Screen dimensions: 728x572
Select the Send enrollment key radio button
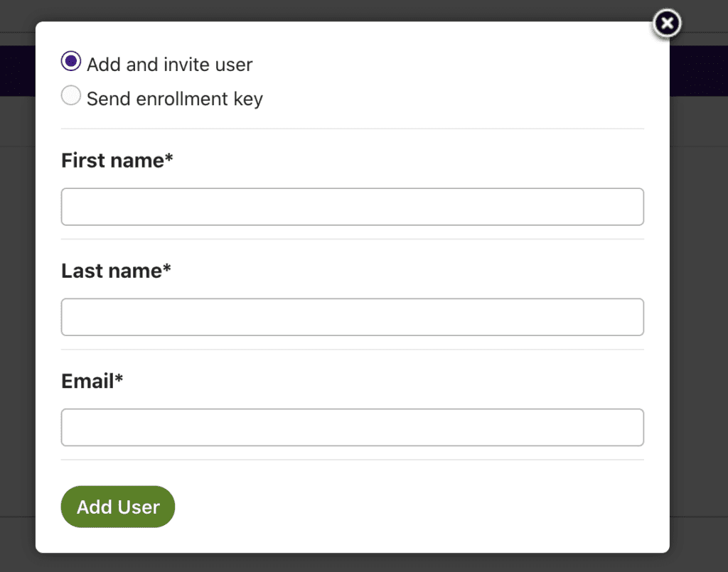click(x=71, y=95)
